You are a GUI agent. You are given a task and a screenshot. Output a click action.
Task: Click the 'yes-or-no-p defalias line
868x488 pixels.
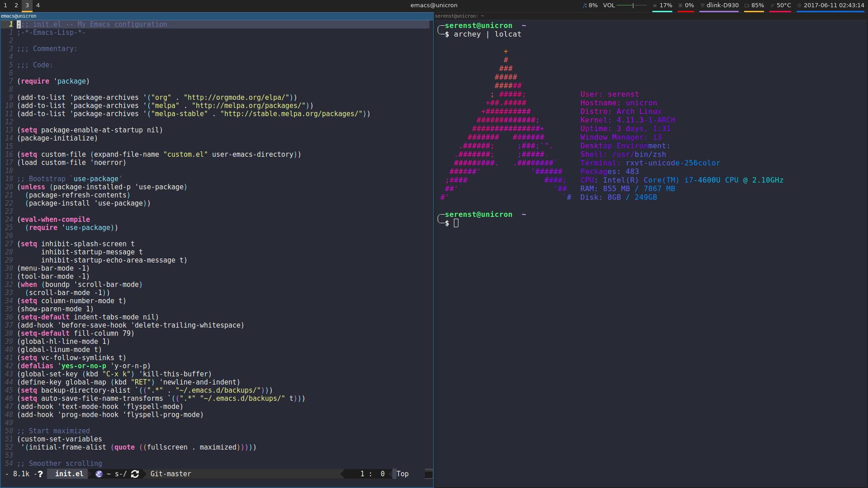[84, 366]
